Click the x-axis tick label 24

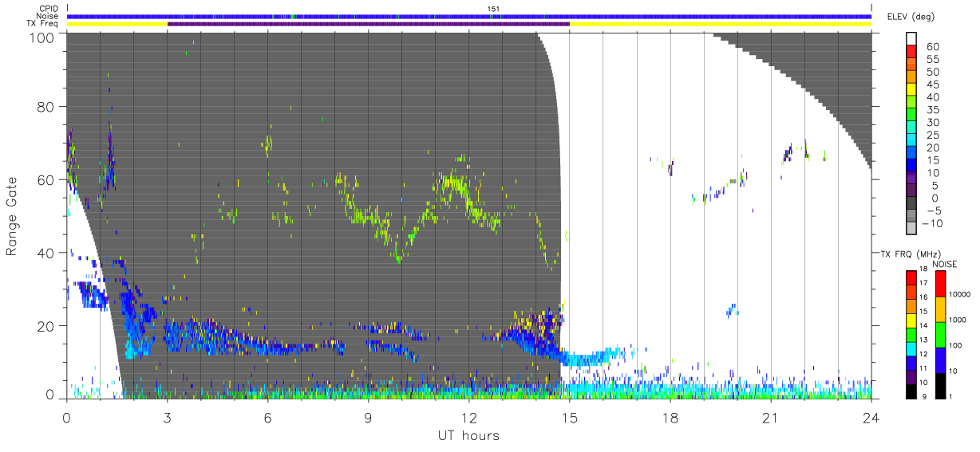pyautogui.click(x=871, y=418)
